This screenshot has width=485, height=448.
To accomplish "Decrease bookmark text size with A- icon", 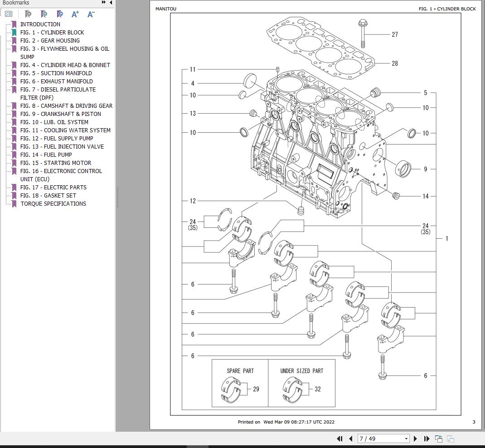I will (x=90, y=14).
